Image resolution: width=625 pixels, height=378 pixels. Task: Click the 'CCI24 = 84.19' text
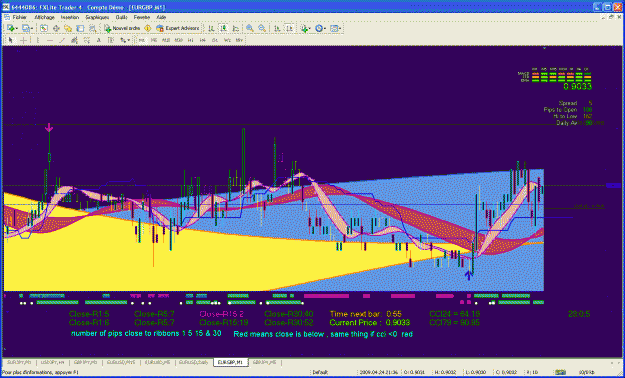[454, 314]
